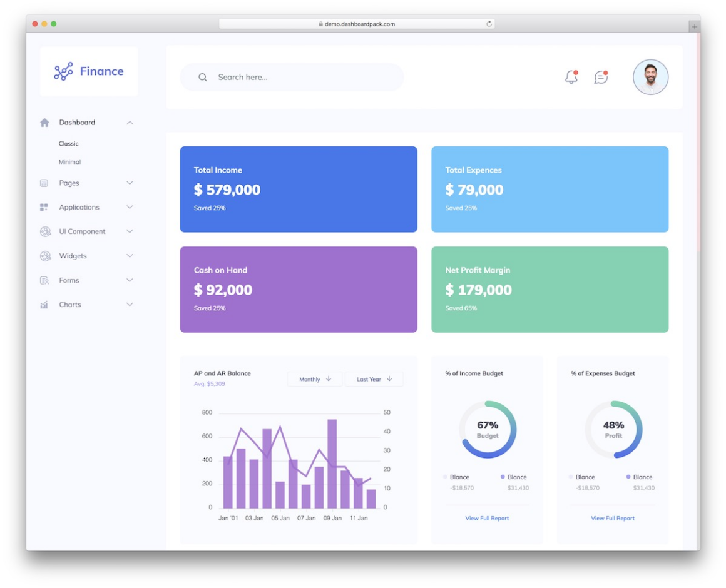Viewport: 726px width, 588px height.
Task: Click the Forms sidebar icon
Action: click(44, 280)
